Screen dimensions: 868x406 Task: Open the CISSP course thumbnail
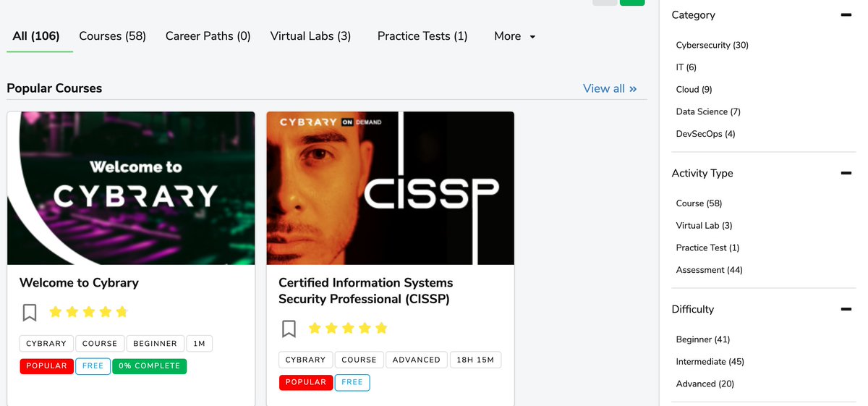pyautogui.click(x=391, y=188)
